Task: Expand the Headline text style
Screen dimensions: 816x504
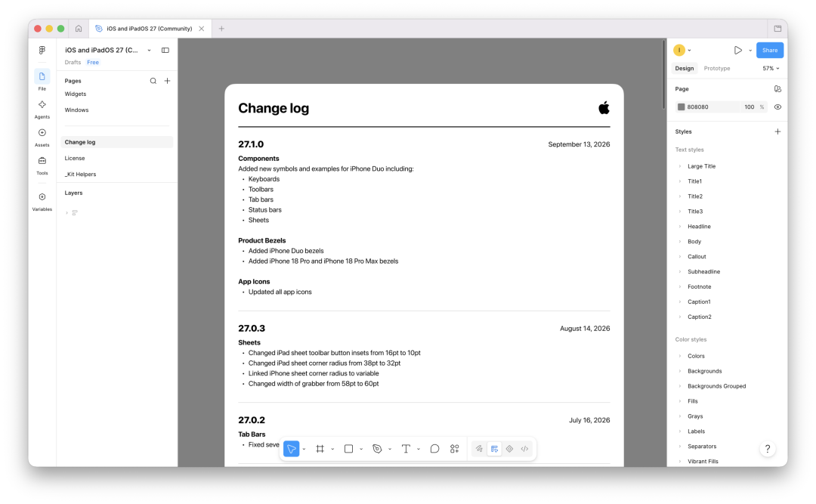Action: pos(680,227)
